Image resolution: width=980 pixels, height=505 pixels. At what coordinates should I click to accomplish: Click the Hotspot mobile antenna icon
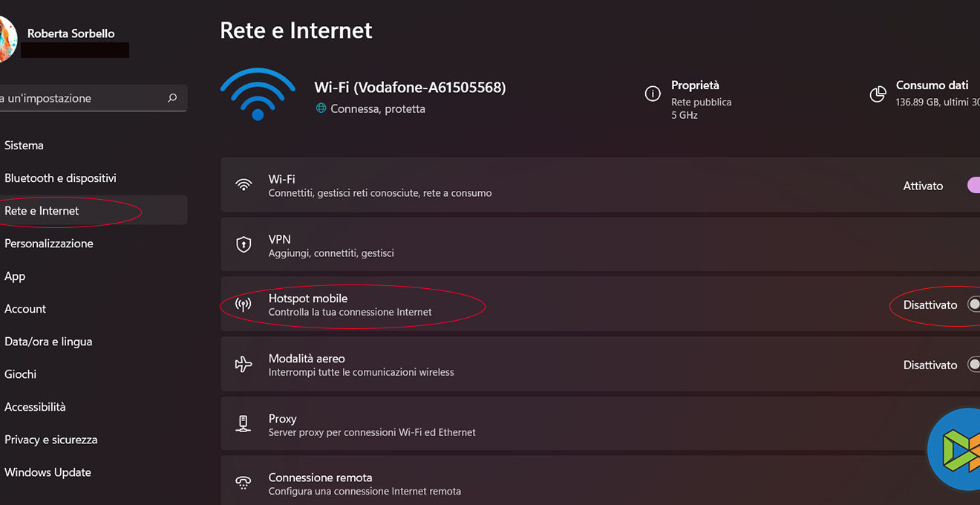pos(244,304)
